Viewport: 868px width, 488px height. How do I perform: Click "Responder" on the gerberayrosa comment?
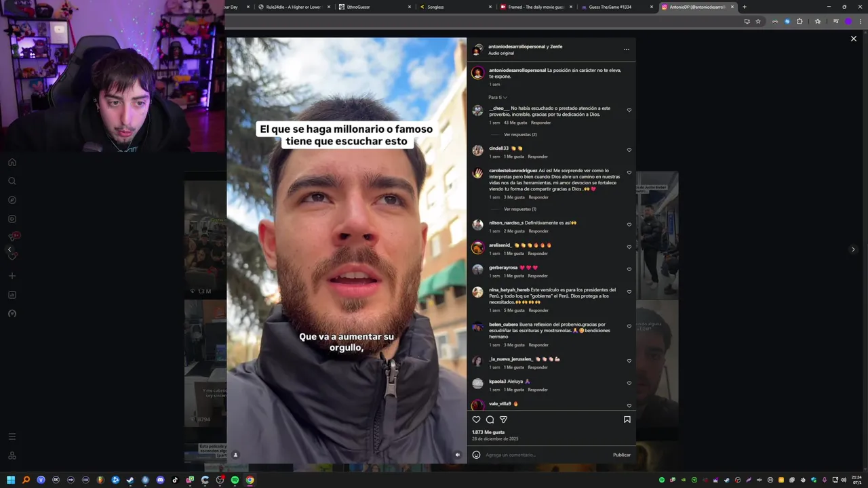pos(538,276)
